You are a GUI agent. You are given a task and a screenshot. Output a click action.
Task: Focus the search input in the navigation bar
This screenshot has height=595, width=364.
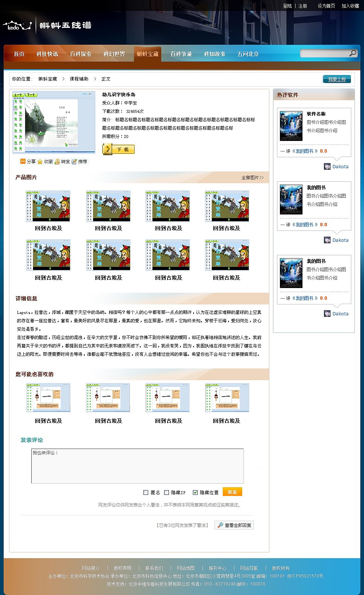pos(324,54)
